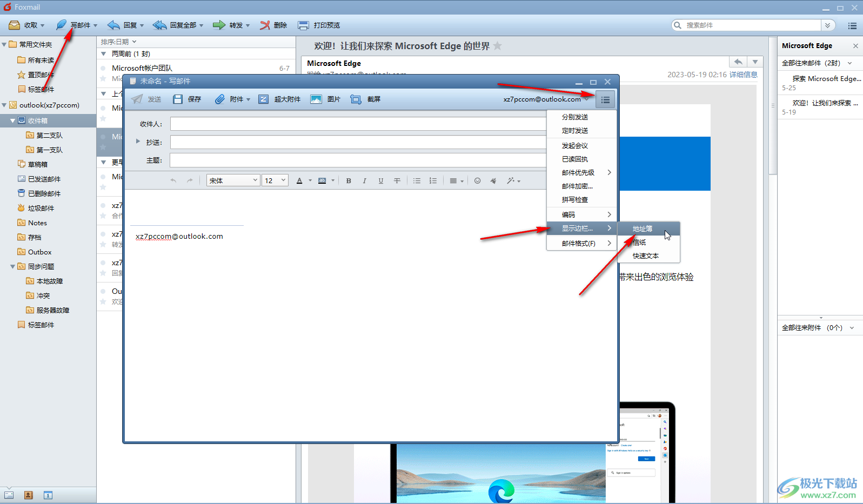Click the 截屏 screenshot capture icon

tap(356, 99)
